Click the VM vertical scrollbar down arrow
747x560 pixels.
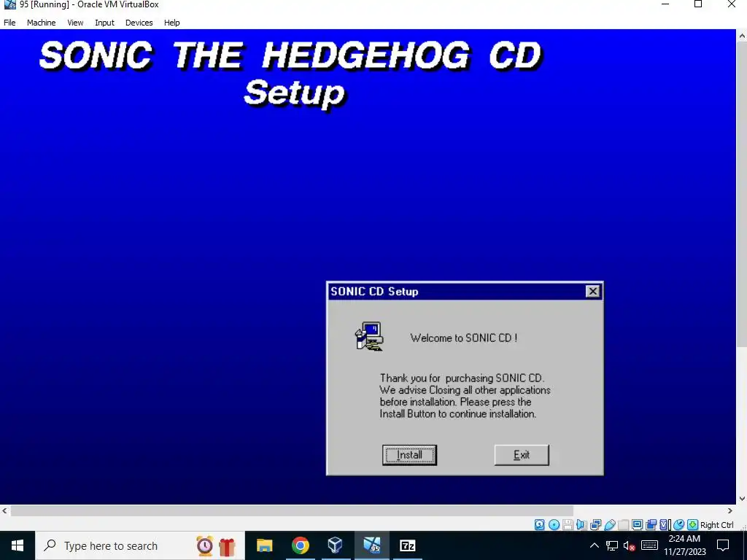[742, 499]
